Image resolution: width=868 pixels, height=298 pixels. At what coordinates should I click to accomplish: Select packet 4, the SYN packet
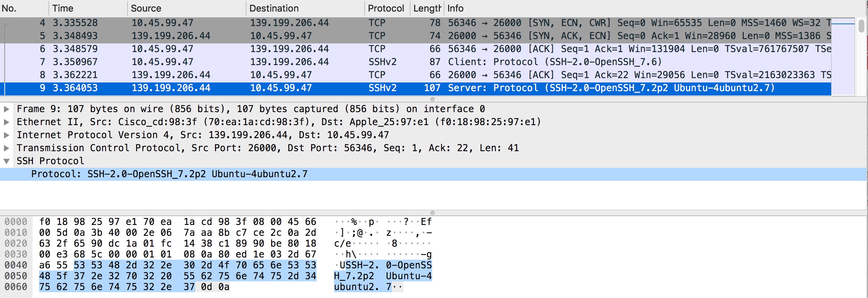pos(253,23)
